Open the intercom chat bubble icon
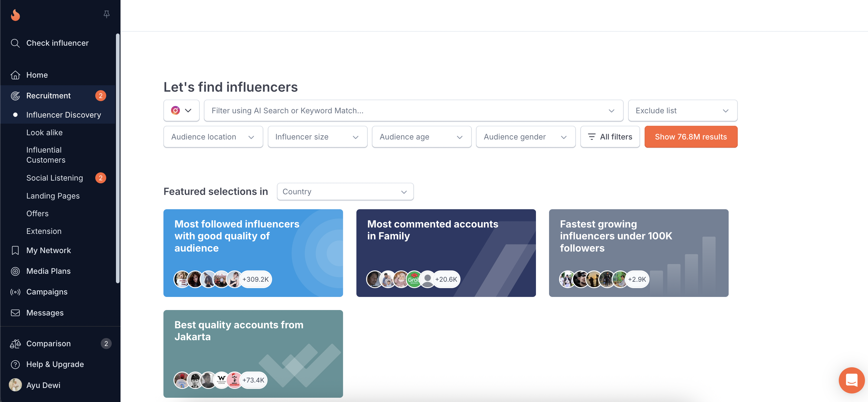This screenshot has height=402, width=868. (852, 380)
